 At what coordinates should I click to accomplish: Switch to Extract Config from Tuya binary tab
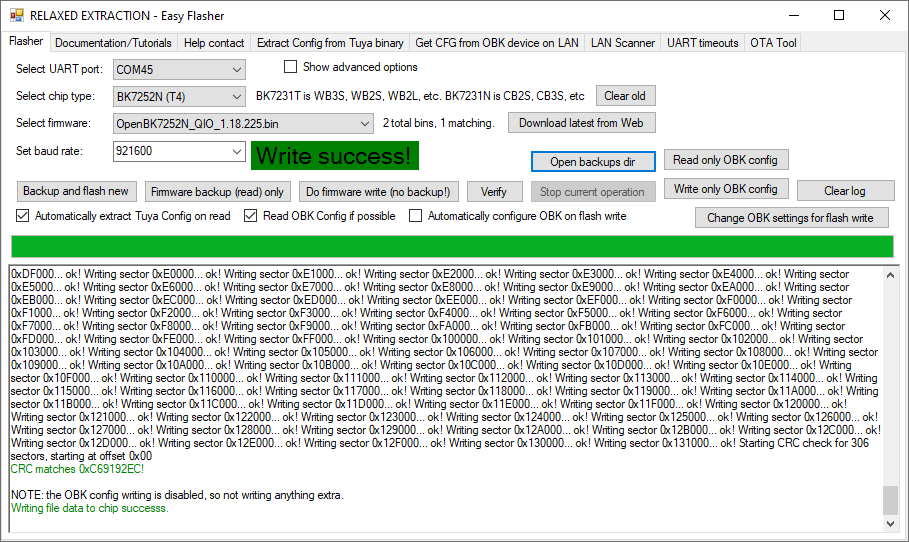[330, 43]
